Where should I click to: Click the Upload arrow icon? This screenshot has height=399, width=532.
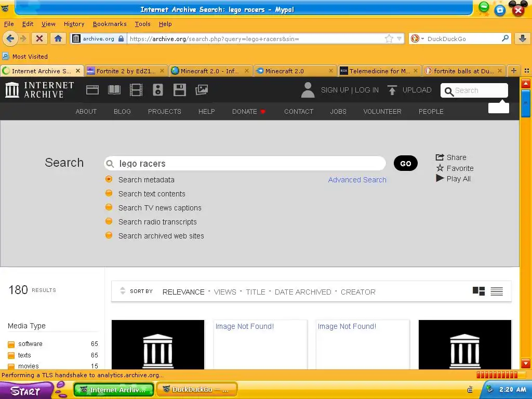coord(392,90)
